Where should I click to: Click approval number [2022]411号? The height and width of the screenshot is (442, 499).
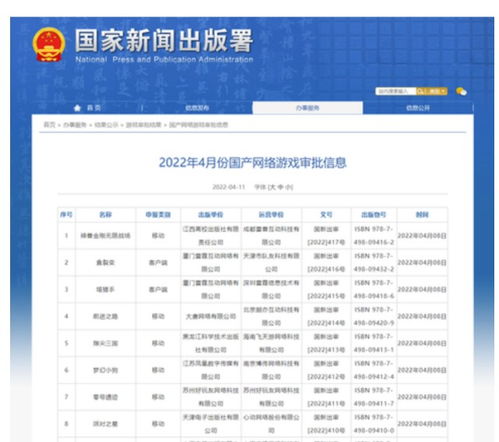pyautogui.click(x=326, y=404)
